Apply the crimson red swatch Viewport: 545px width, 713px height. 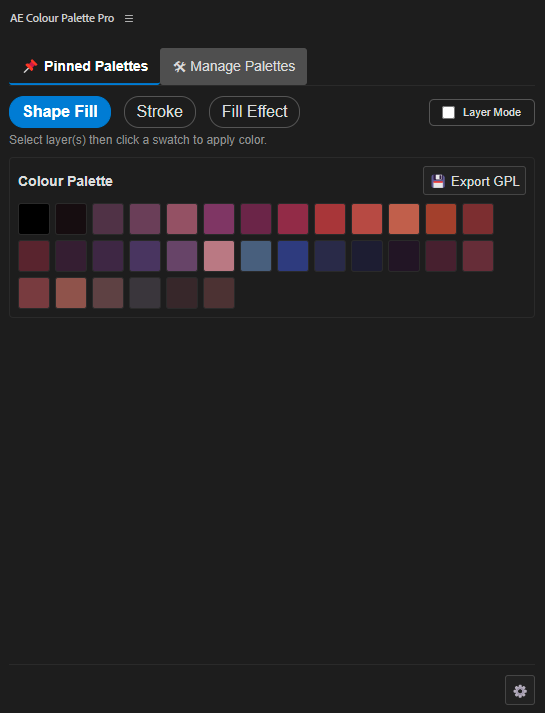click(x=293, y=219)
